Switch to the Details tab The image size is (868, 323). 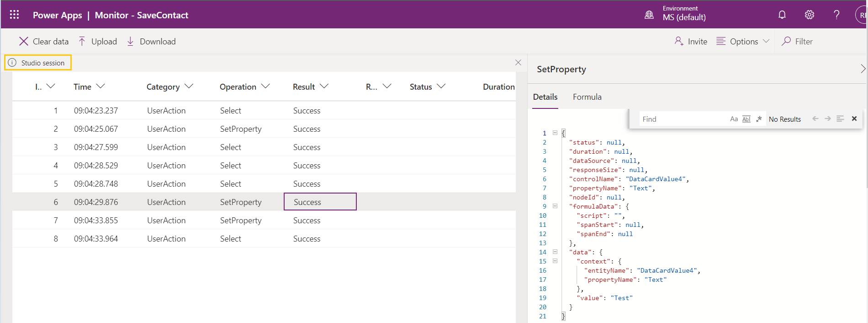tap(545, 97)
